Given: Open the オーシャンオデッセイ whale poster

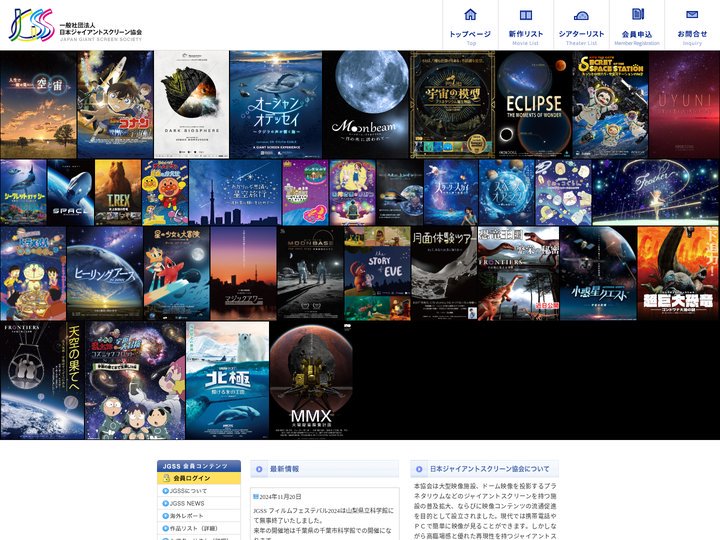Looking at the screenshot, I should click(x=276, y=105).
